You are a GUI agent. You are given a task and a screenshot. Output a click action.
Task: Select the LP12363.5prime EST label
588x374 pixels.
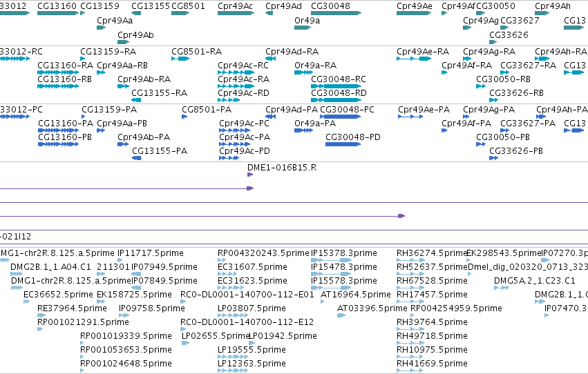tap(252, 364)
